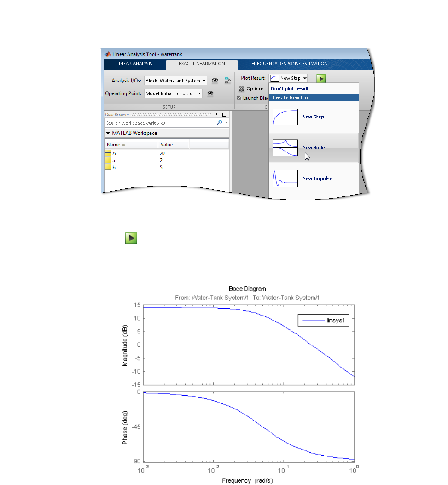Click the New Impulse plot thumbnail
The image size is (448, 485).
click(285, 178)
